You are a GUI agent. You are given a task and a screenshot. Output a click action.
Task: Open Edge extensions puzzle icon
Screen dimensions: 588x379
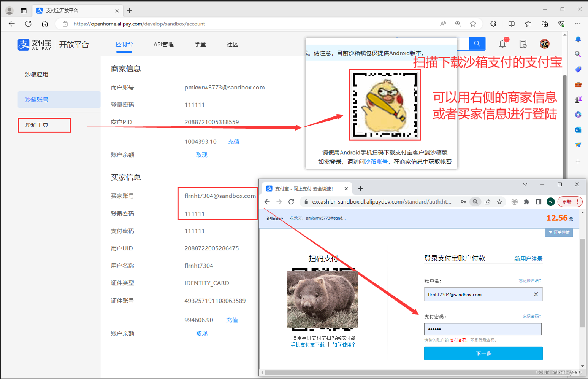(x=493, y=24)
